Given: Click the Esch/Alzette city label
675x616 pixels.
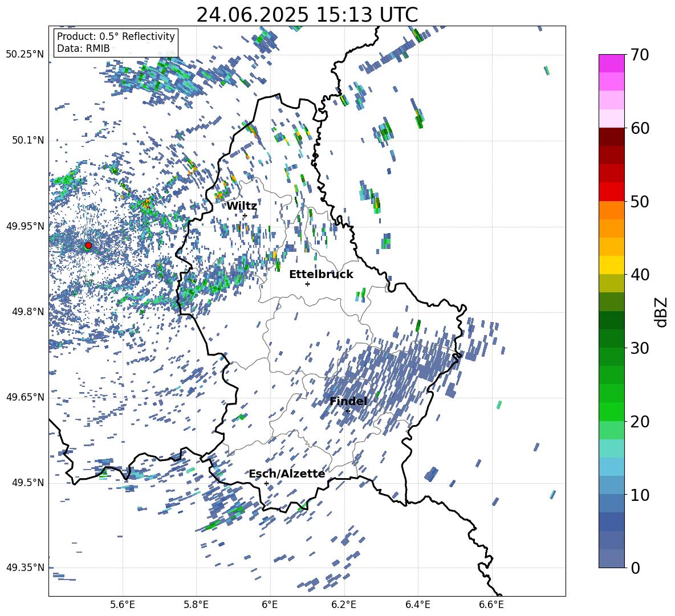Looking at the screenshot, I should click(x=287, y=474).
